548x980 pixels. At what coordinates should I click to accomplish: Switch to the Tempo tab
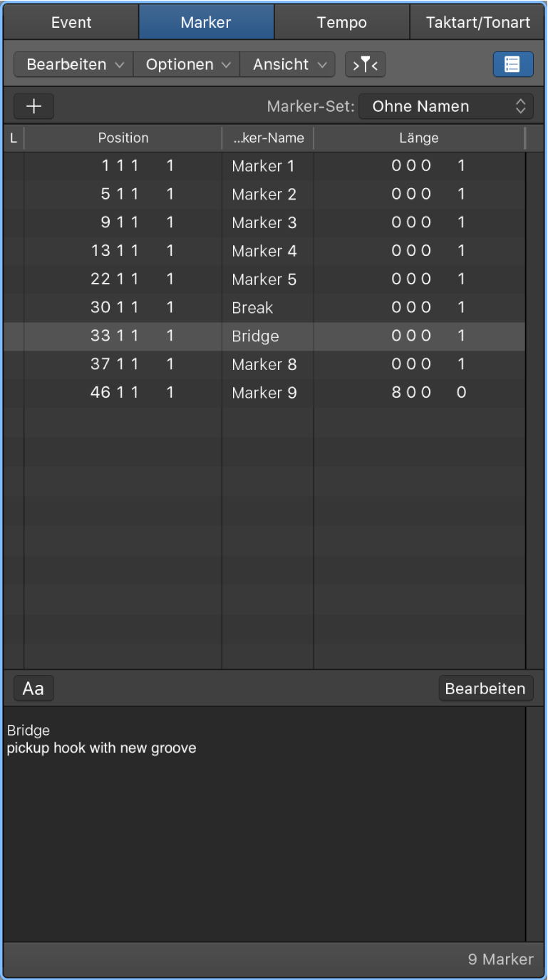342,22
